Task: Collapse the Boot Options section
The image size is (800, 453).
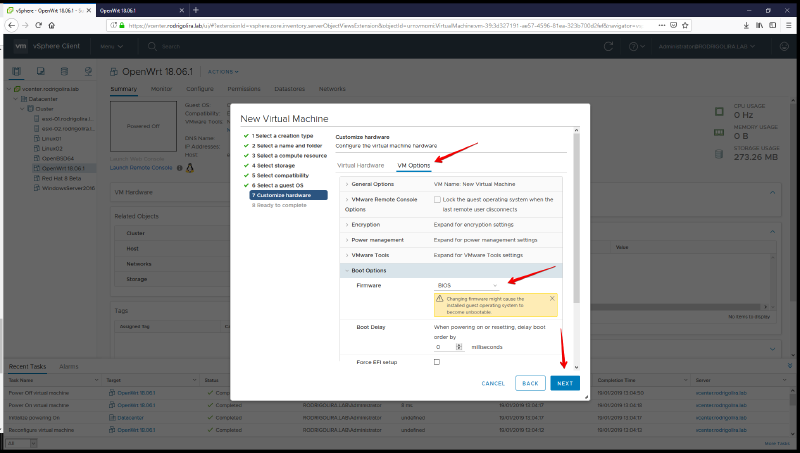Action: pos(346,270)
